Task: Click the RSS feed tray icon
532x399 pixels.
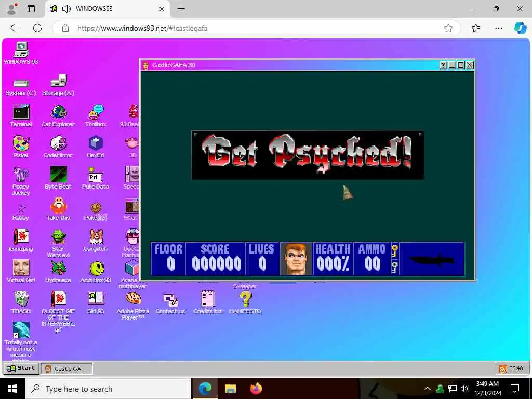Action: pos(502,368)
